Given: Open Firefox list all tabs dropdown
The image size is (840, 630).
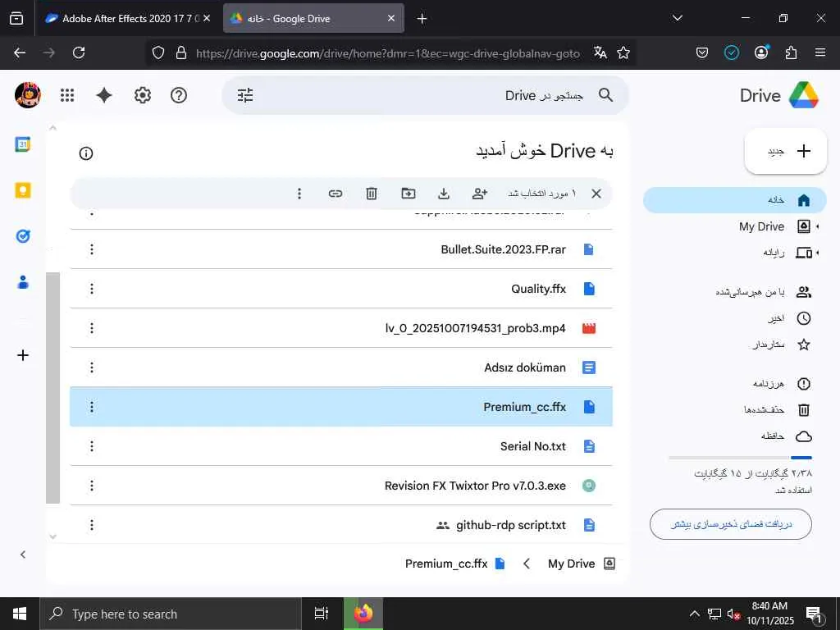Looking at the screenshot, I should tap(677, 18).
